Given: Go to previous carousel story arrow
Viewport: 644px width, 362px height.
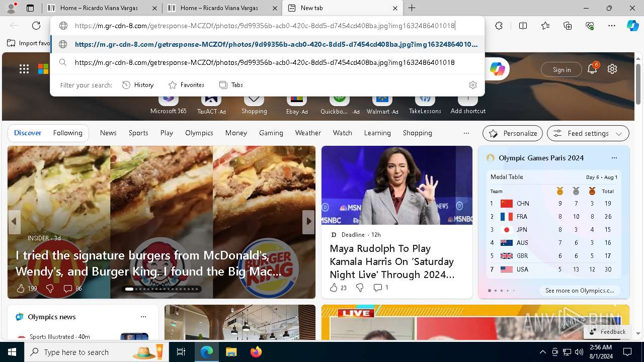Looking at the screenshot, I should pyautogui.click(x=14, y=221).
